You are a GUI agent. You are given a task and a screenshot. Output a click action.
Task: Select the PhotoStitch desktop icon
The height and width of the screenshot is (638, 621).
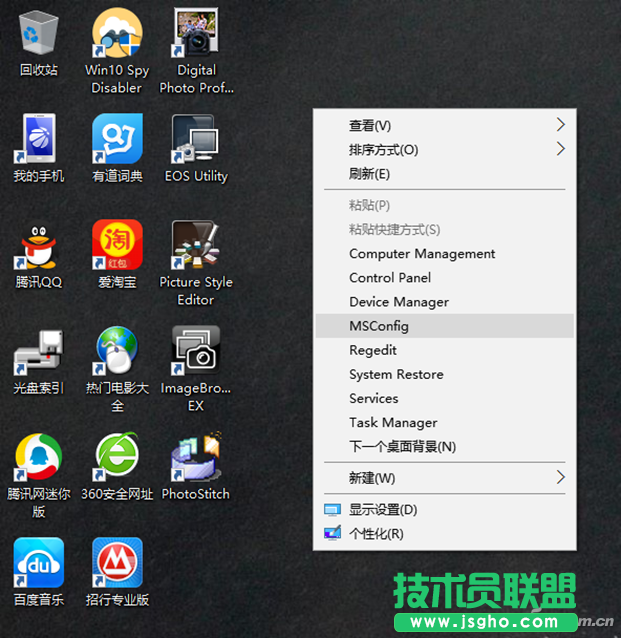tap(196, 458)
